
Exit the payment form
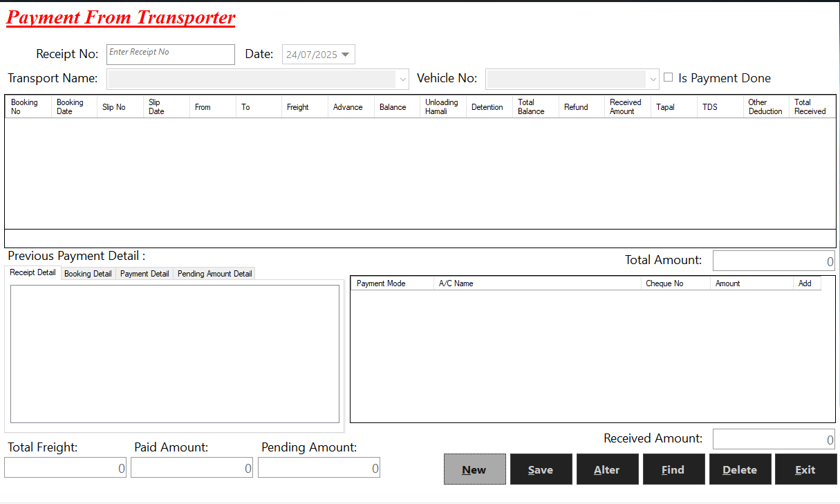[805, 469]
